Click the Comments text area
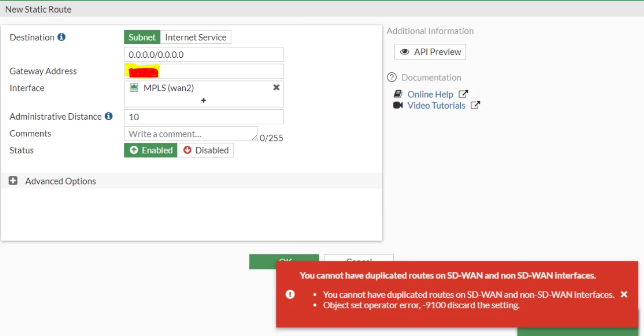Viewport: 644px width, 336px height. point(191,134)
